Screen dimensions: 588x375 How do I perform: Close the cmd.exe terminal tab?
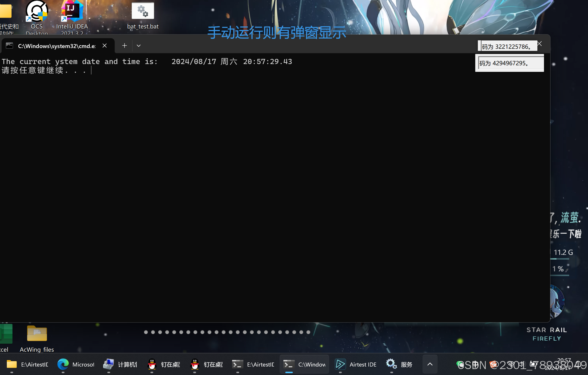click(105, 46)
